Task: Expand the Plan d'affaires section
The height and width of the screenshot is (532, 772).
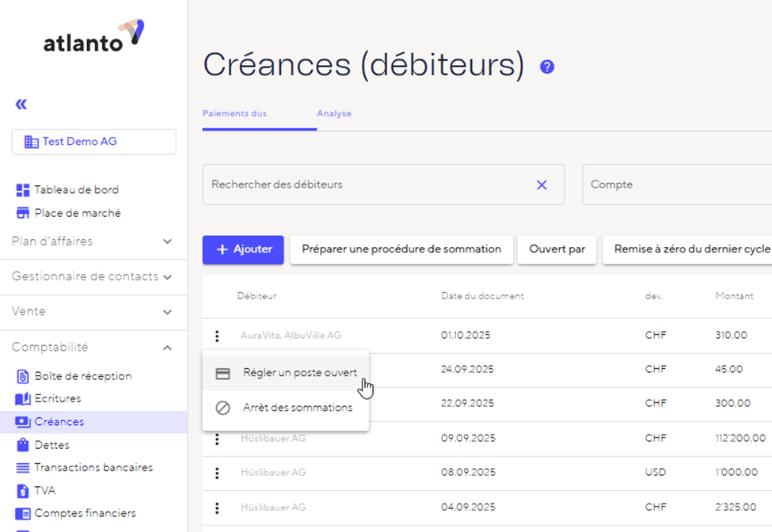Action: [167, 241]
